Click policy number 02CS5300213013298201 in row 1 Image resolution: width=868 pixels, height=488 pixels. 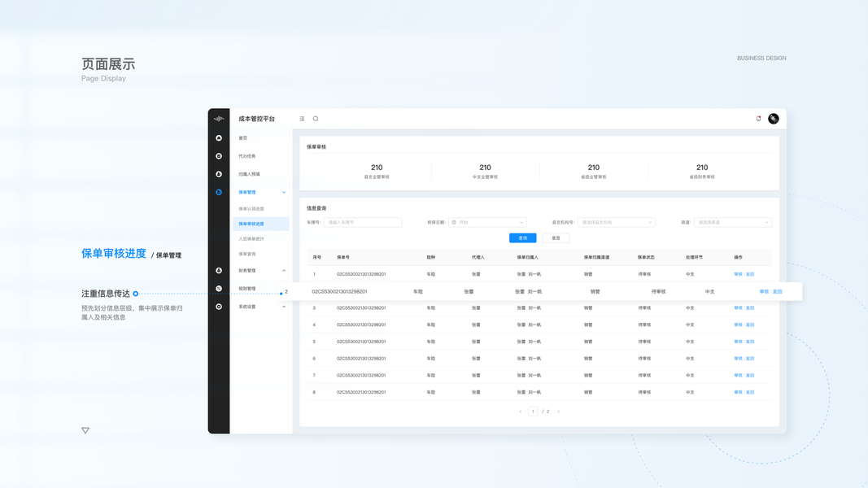[361, 274]
